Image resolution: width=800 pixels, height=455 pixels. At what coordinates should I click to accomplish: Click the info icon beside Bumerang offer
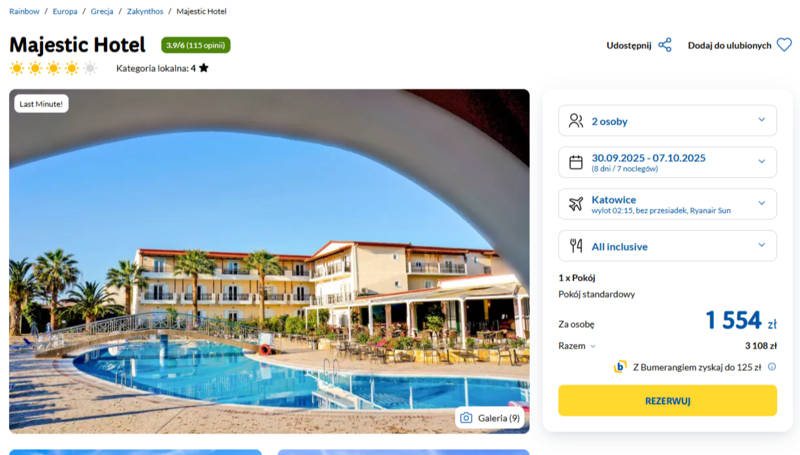click(x=772, y=367)
